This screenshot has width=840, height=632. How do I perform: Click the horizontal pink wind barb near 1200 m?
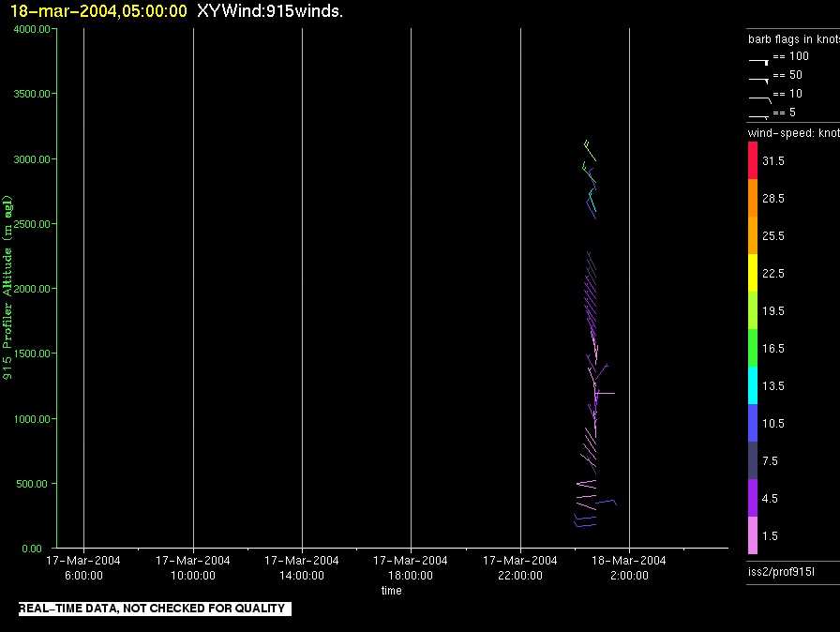coord(605,393)
